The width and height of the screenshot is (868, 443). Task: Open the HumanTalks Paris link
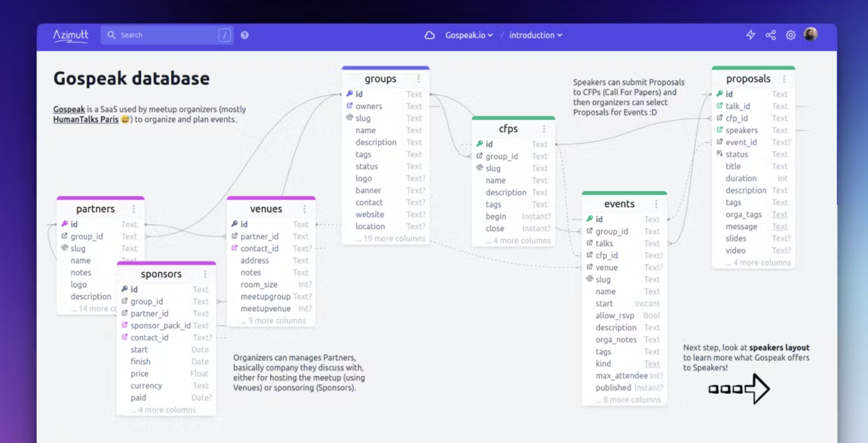click(86, 119)
